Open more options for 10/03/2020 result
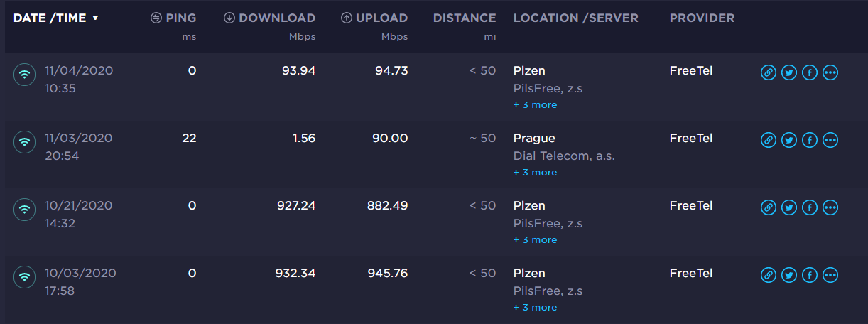This screenshot has width=868, height=324. [x=830, y=275]
